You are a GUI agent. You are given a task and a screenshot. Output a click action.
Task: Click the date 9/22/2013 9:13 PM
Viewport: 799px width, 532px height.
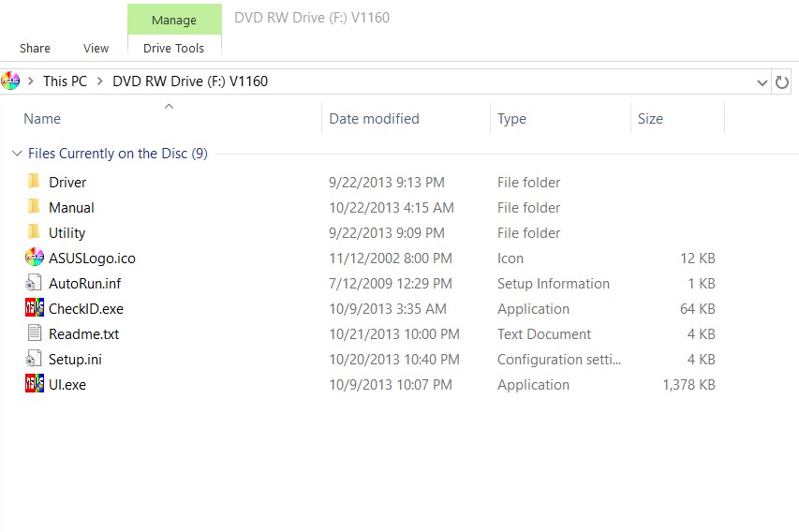pyautogui.click(x=386, y=182)
